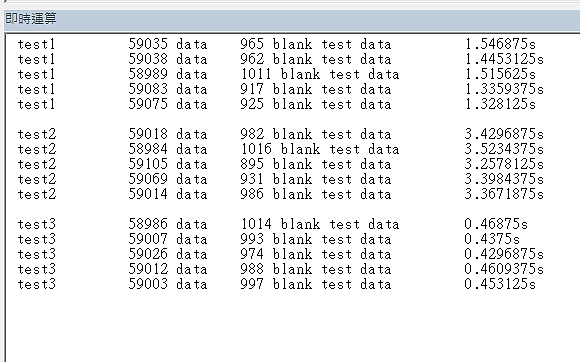Screen dimensions: 580x362
Task: Click the 1.546875s timing value
Action: [x=500, y=44]
